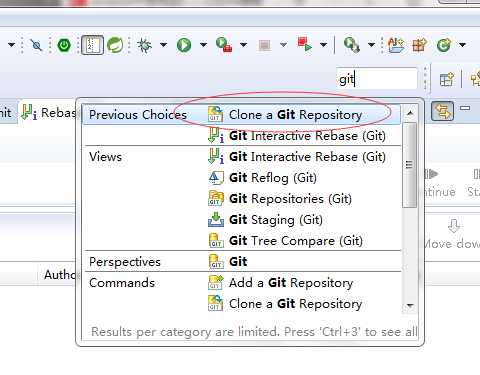480x375 pixels.
Task: Click the New Package gift box icon
Action: (x=419, y=45)
